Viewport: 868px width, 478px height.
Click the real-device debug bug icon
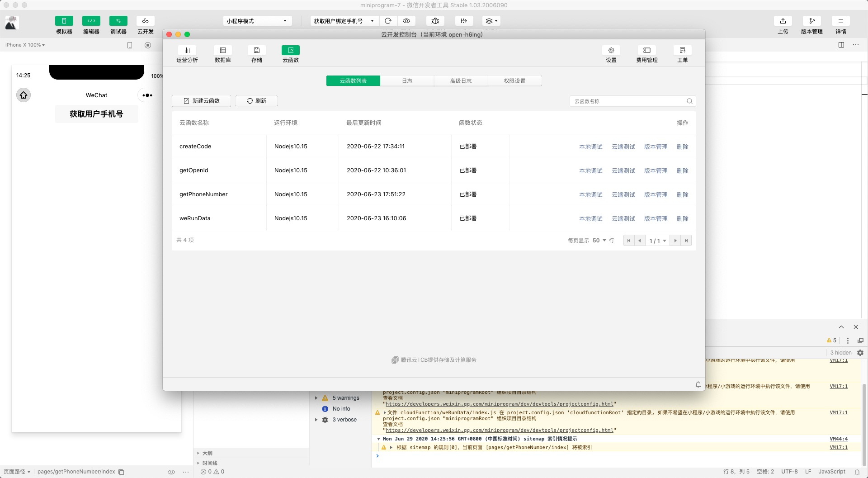tap(435, 21)
